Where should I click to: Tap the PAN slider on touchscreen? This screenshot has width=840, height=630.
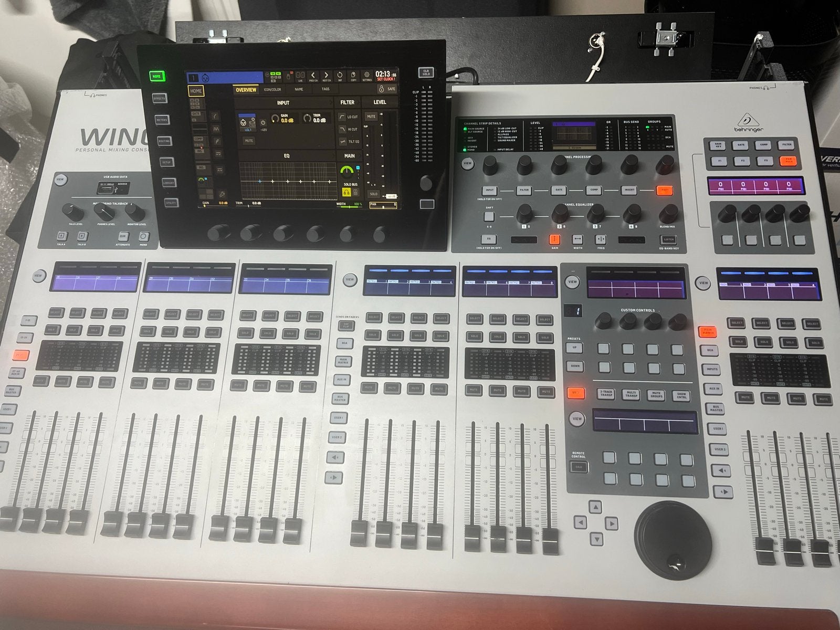[x=383, y=205]
